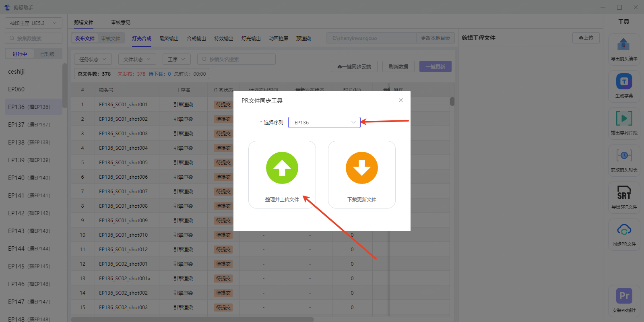Select EP140 in the episode list
644x322 pixels.
[29, 178]
